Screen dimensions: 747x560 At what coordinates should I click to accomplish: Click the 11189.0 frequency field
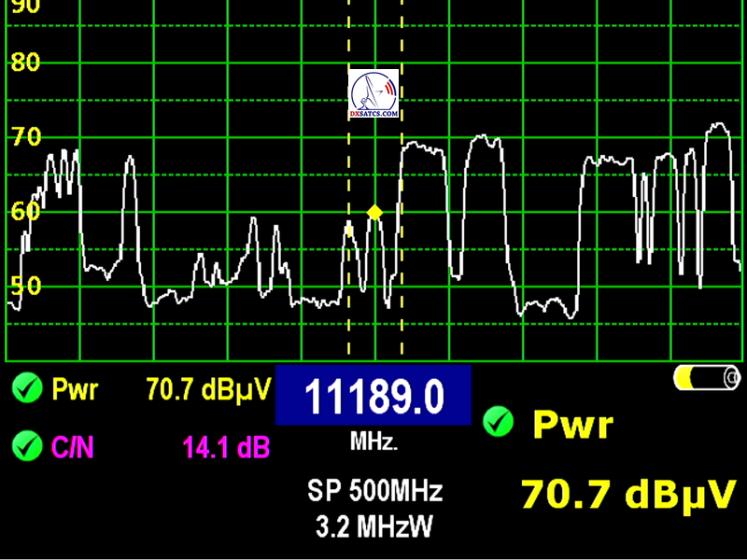(373, 397)
